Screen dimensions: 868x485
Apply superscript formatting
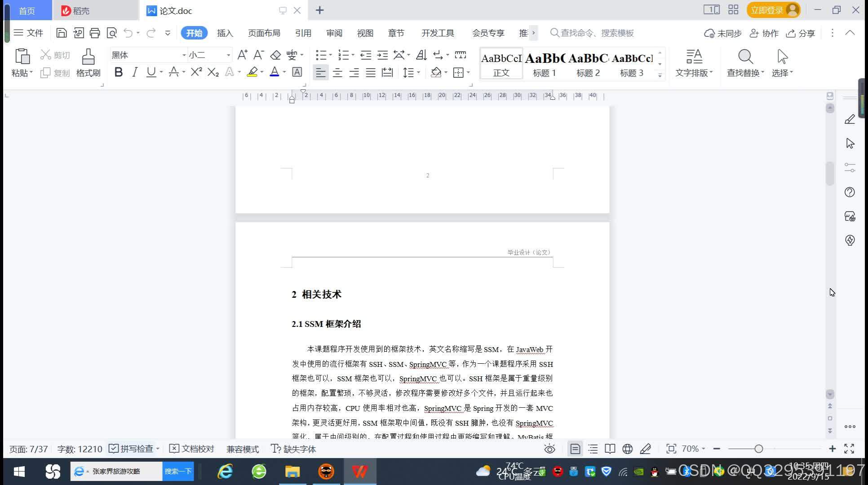[x=196, y=72]
